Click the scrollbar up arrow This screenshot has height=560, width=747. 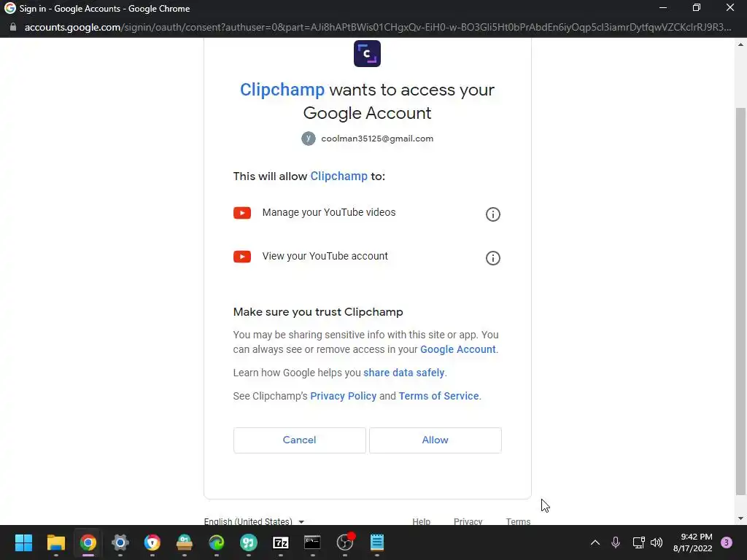click(740, 44)
